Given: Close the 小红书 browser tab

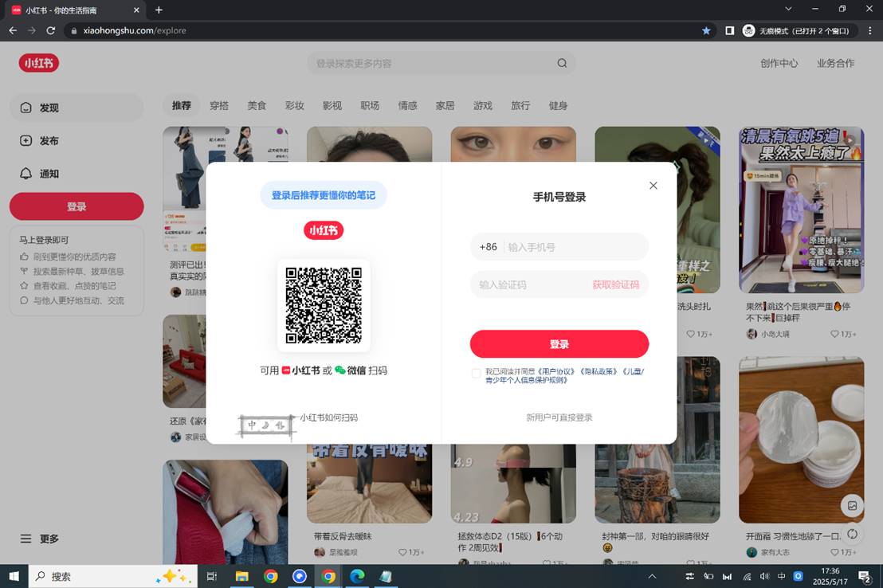Looking at the screenshot, I should pyautogui.click(x=136, y=10).
